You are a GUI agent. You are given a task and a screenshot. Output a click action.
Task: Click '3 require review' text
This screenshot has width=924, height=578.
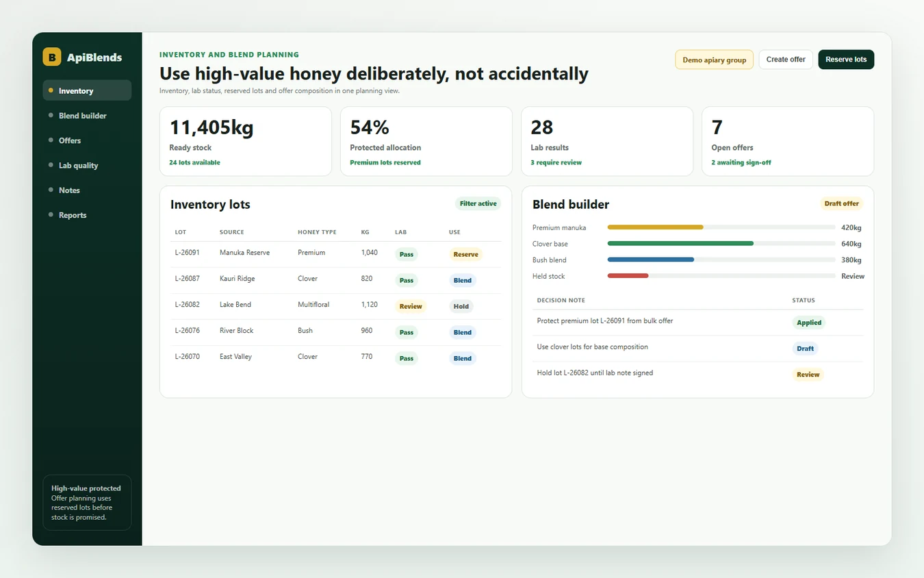[556, 162]
